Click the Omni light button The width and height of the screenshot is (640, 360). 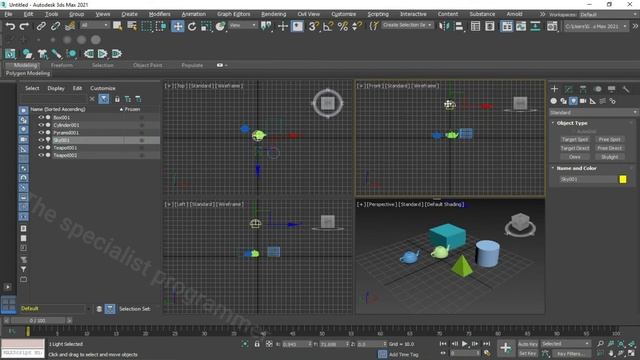pyautogui.click(x=575, y=157)
